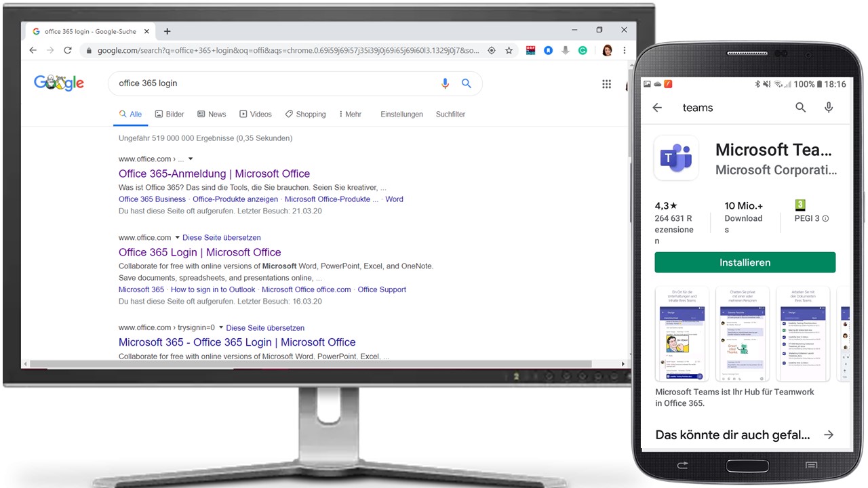The image size is (868, 488).
Task: Open Microsoft Office office.com sitelink
Action: (x=307, y=289)
